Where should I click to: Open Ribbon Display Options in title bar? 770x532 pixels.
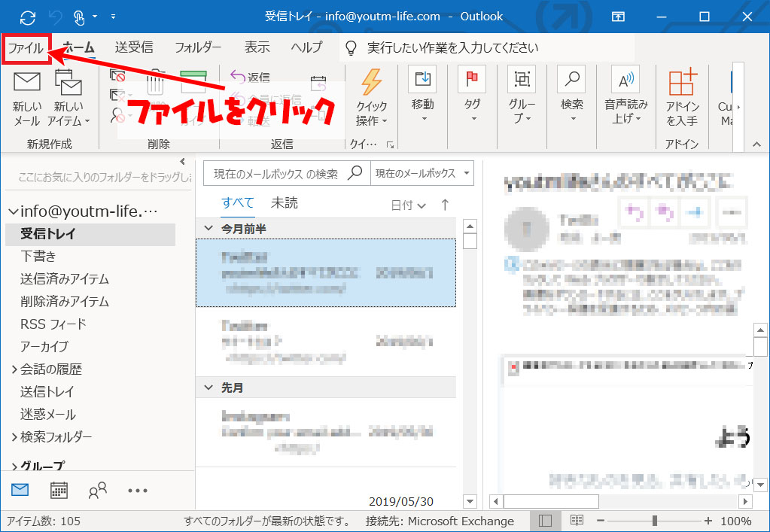point(618,17)
